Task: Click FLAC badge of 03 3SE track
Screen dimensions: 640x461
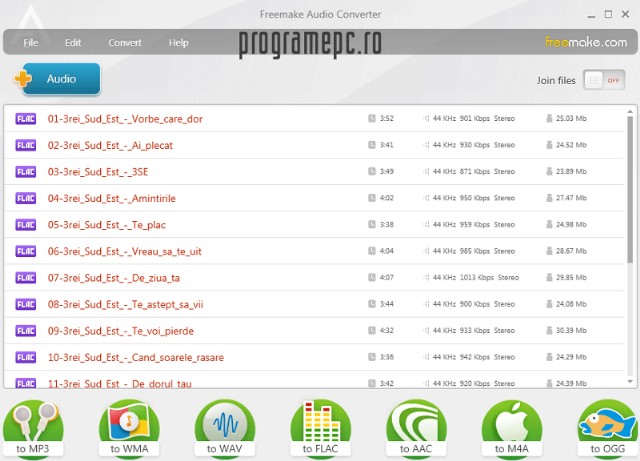Action: point(26,172)
